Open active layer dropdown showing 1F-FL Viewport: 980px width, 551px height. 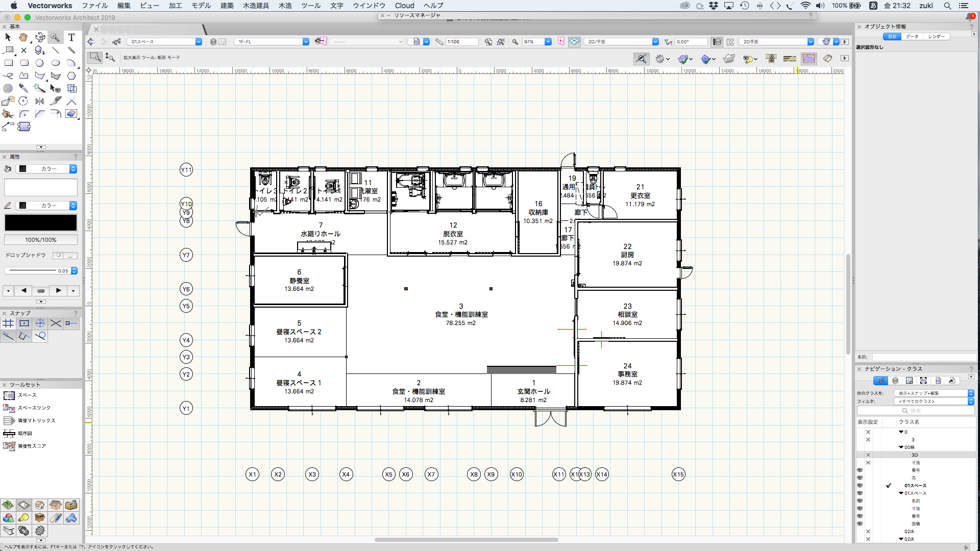272,42
